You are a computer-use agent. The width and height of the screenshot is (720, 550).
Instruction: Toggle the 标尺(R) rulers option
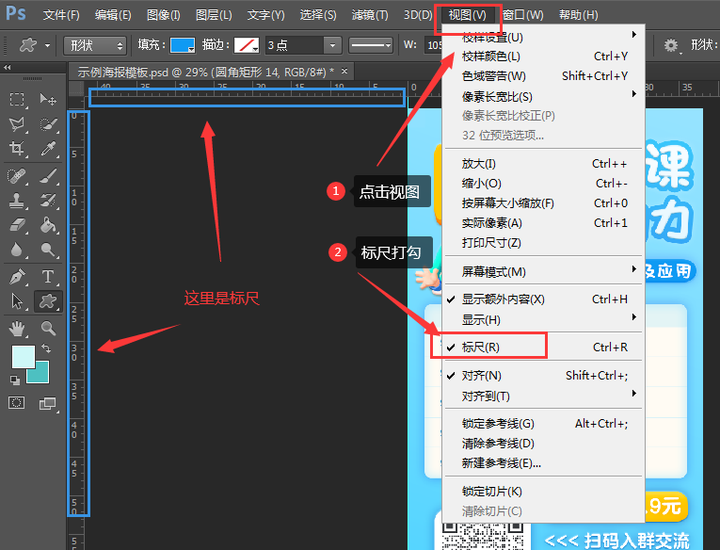543,347
